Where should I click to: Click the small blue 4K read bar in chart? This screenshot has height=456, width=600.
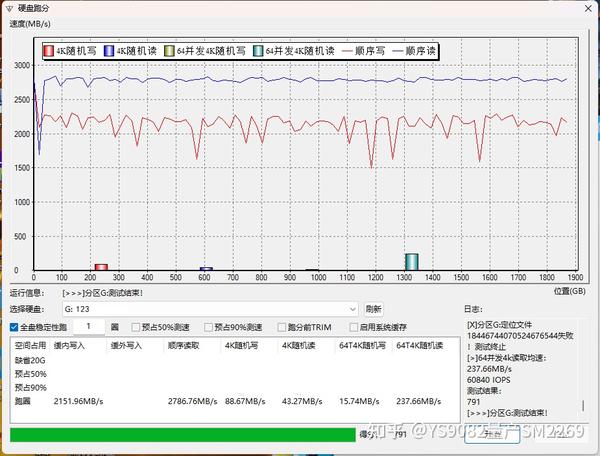[x=206, y=269]
